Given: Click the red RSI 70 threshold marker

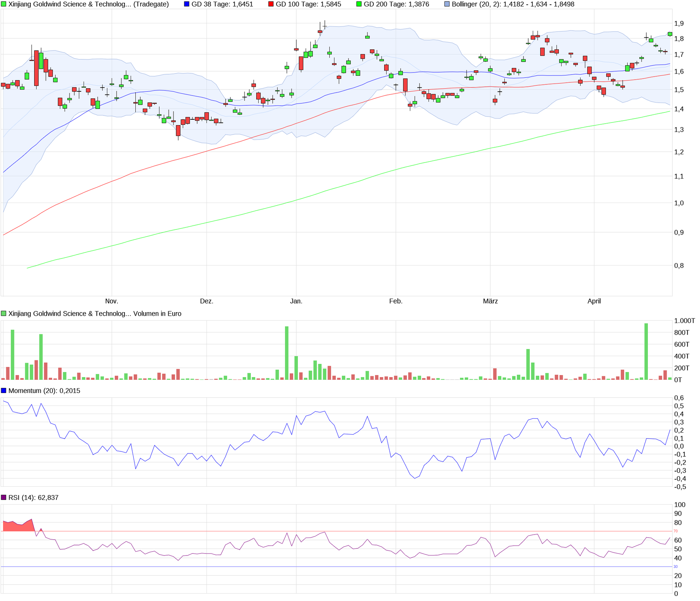Looking at the screenshot, I should [675, 531].
